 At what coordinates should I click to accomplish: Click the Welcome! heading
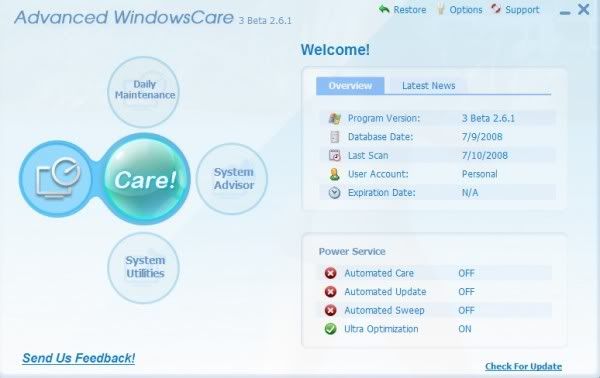pos(335,50)
